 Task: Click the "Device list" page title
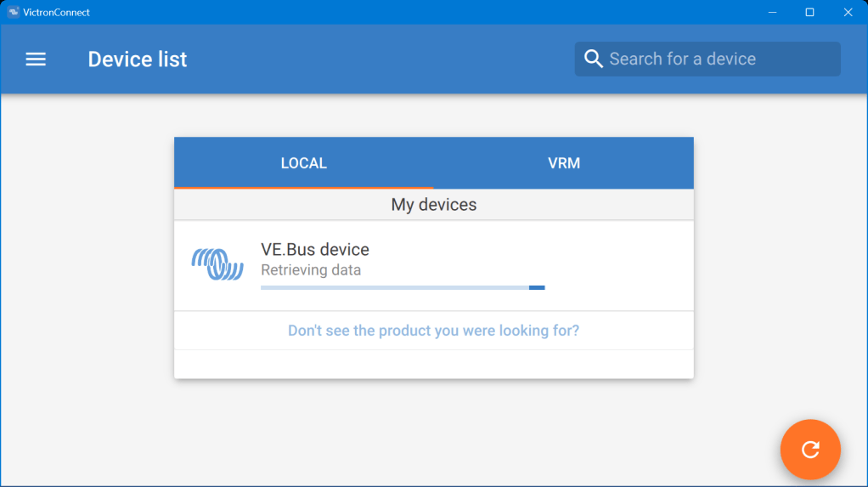coord(137,59)
